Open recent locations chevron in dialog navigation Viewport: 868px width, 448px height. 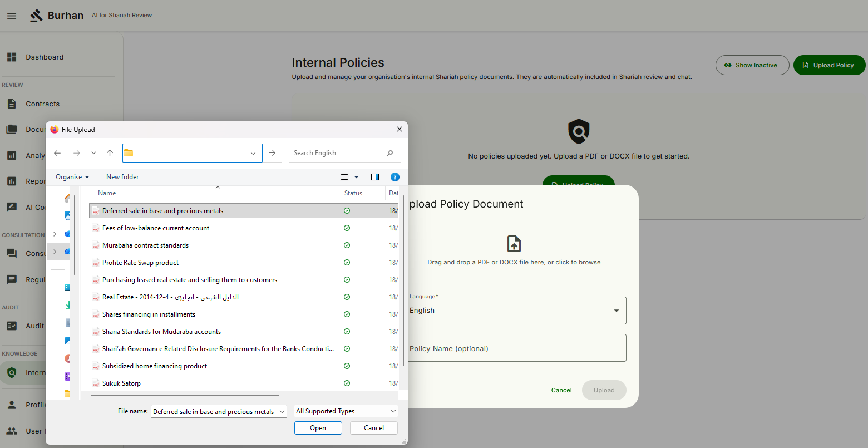point(93,153)
